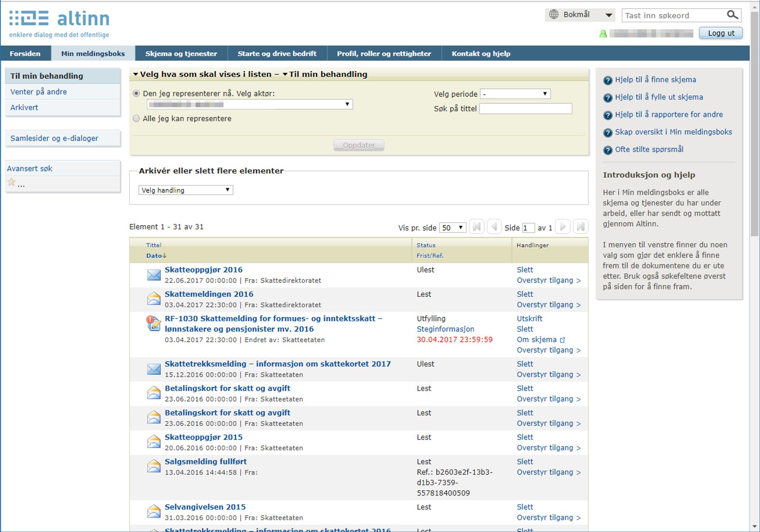Open Starte og drive bedrift tab
The height and width of the screenshot is (532, 760).
tap(277, 54)
